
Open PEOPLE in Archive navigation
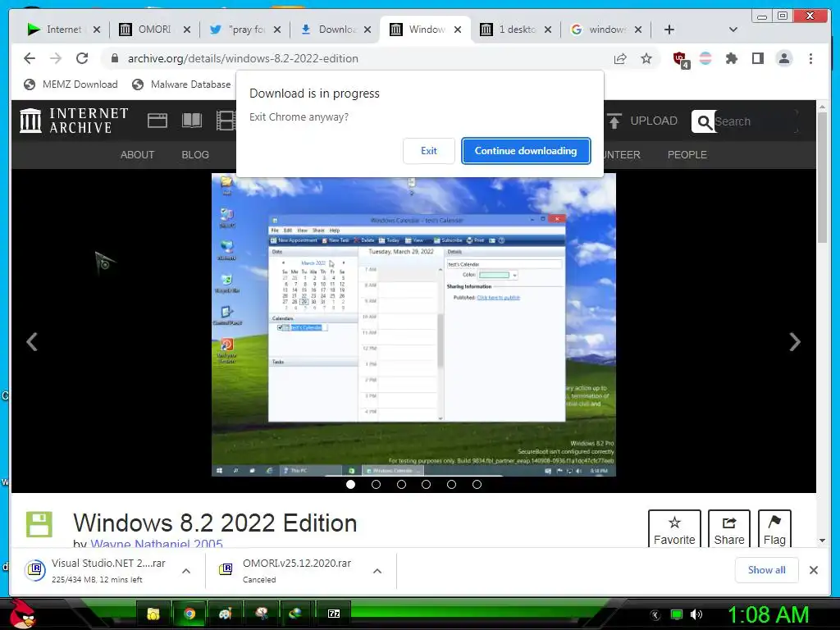(x=687, y=155)
